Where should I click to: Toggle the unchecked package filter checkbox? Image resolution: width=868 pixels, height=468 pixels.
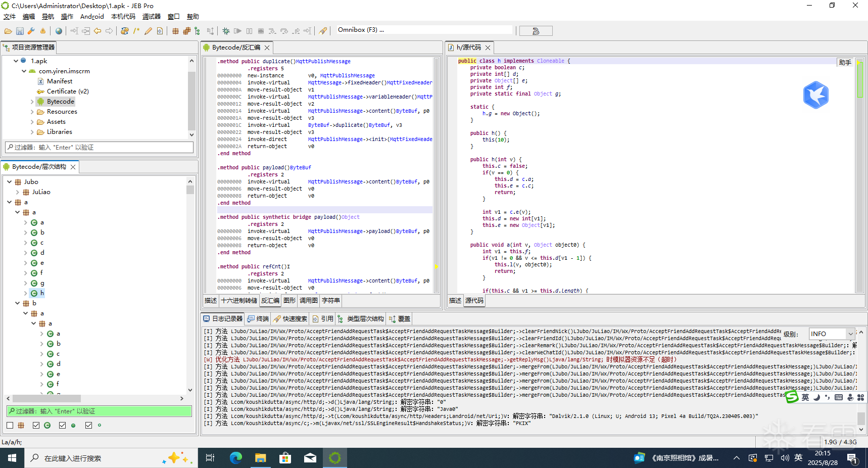(10, 426)
